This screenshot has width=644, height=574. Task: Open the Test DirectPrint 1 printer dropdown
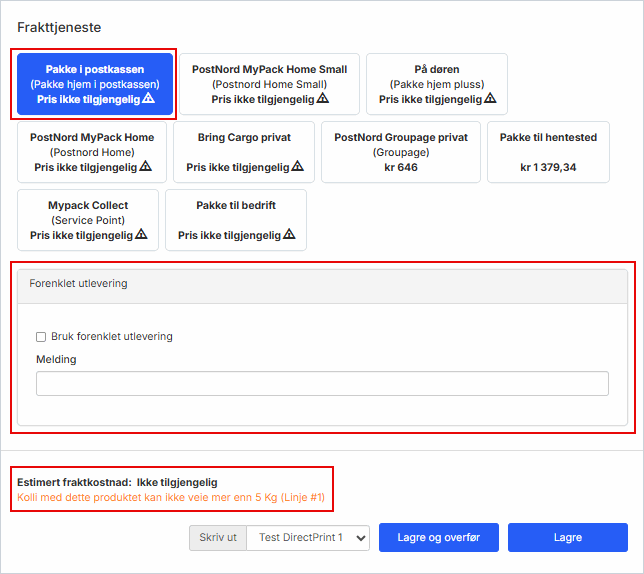pyautogui.click(x=308, y=538)
